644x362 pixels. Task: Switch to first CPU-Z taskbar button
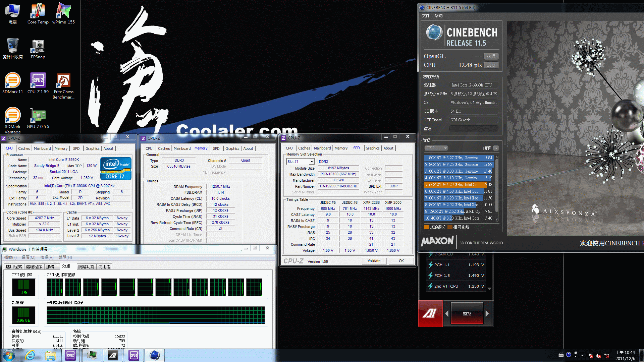click(70, 355)
